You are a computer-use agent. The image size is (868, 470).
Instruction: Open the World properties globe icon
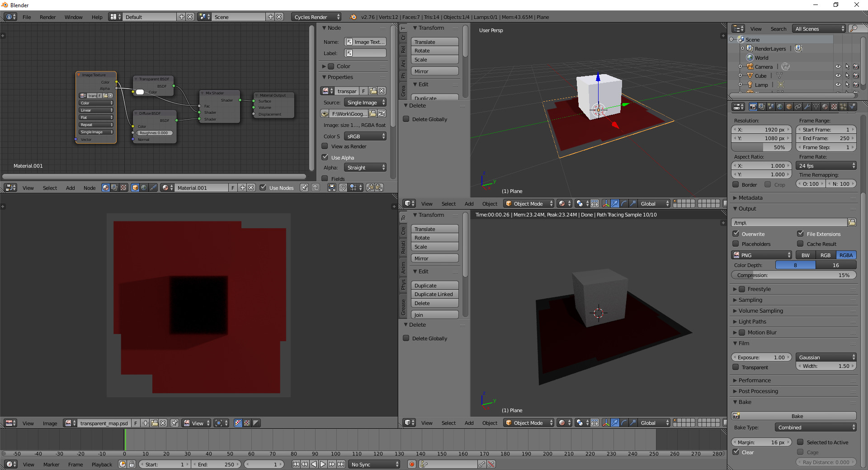pyautogui.click(x=780, y=107)
